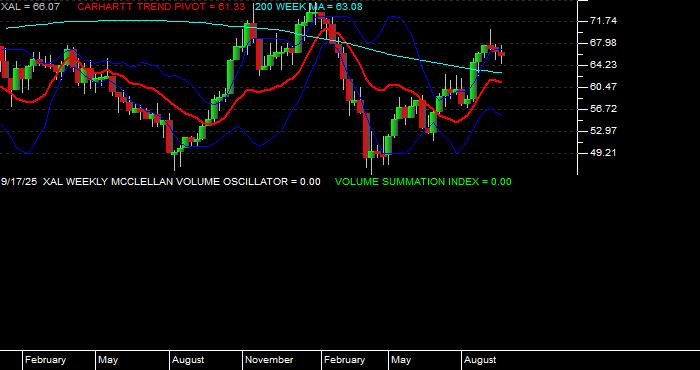Click the second May time axis label

click(401, 360)
